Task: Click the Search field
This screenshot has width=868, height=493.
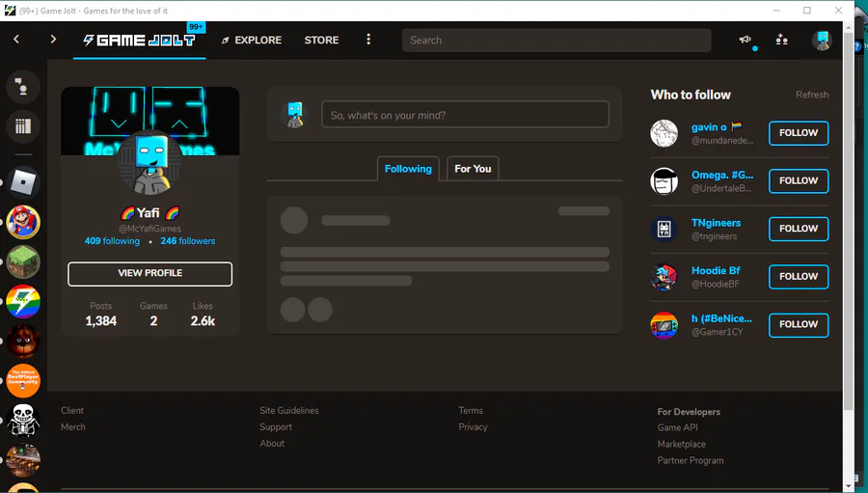Action: 556,40
